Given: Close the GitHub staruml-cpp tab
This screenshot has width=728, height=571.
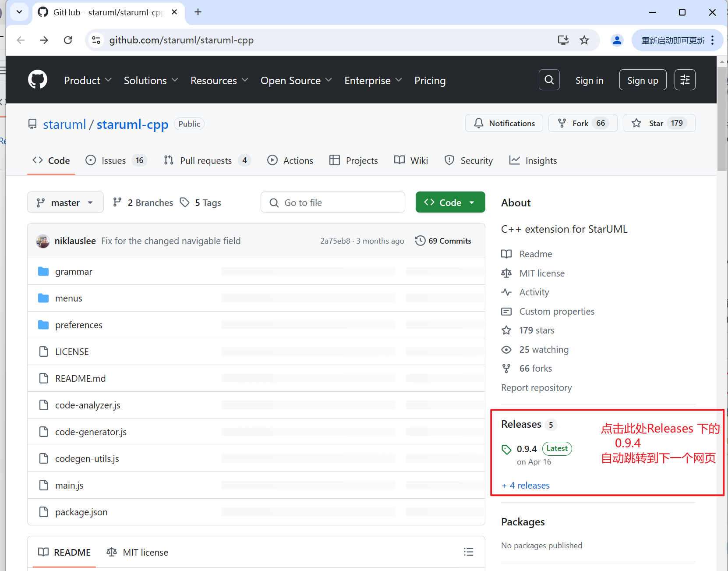Looking at the screenshot, I should tap(174, 12).
